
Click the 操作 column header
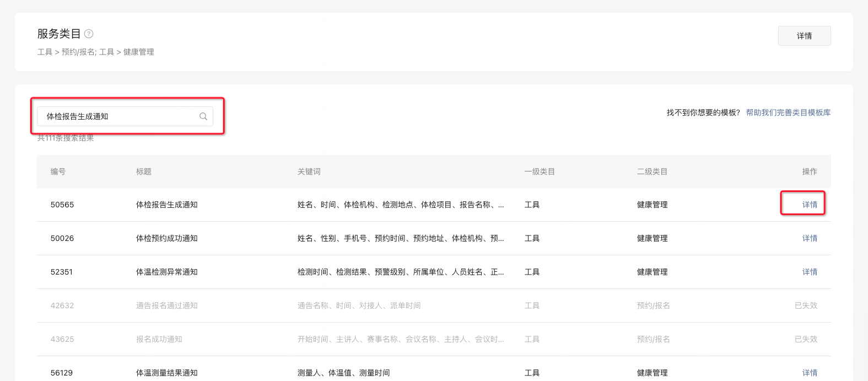pyautogui.click(x=810, y=171)
